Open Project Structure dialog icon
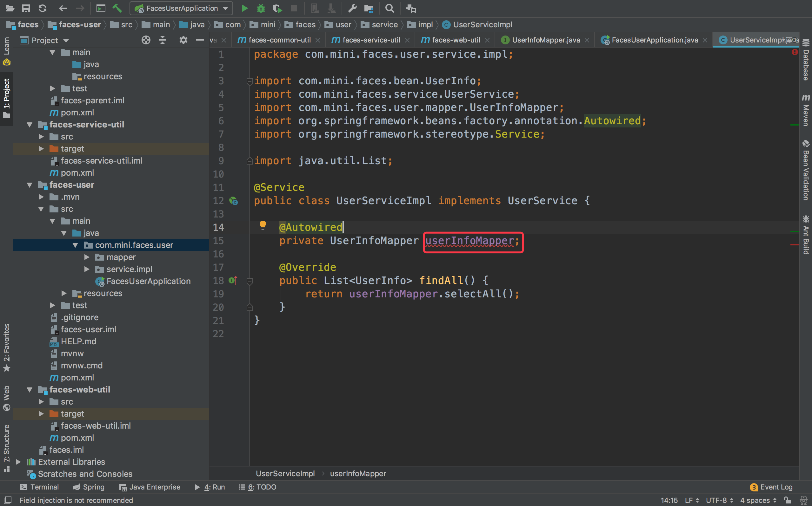The image size is (812, 506). click(x=369, y=8)
